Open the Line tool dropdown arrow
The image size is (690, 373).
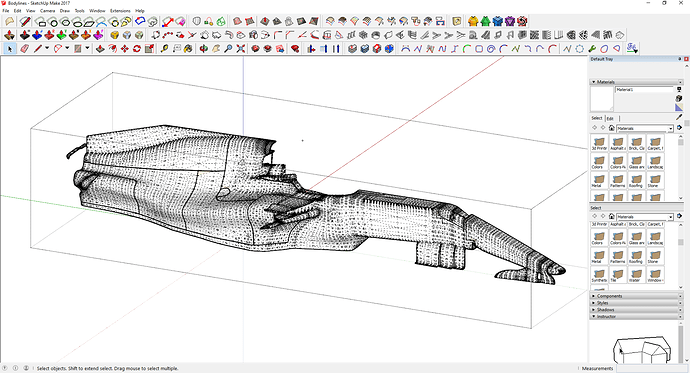point(47,48)
